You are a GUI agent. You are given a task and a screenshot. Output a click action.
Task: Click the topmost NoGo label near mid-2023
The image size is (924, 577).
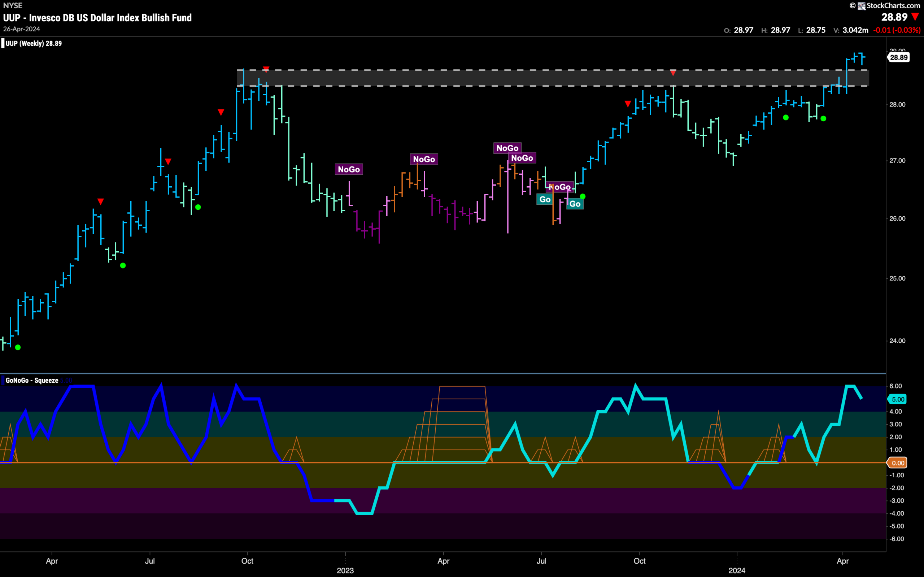pyautogui.click(x=507, y=148)
